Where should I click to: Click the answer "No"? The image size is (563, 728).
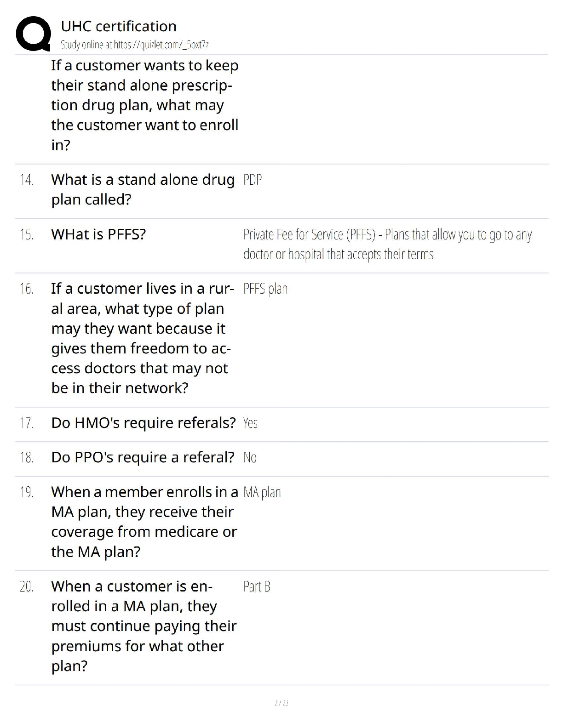[250, 457]
